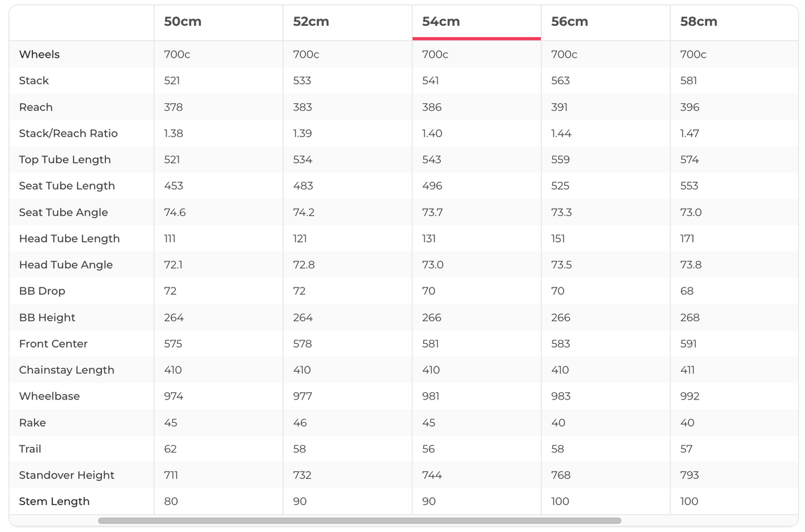Select the 58cm size column header
805x532 pixels.
pyautogui.click(x=698, y=21)
